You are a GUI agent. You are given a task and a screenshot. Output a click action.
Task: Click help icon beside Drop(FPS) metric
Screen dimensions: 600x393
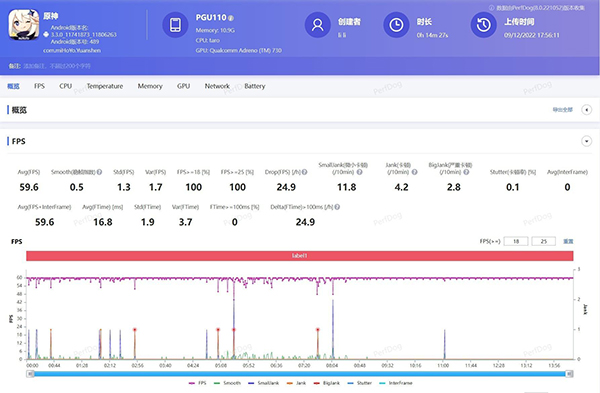tap(305, 172)
